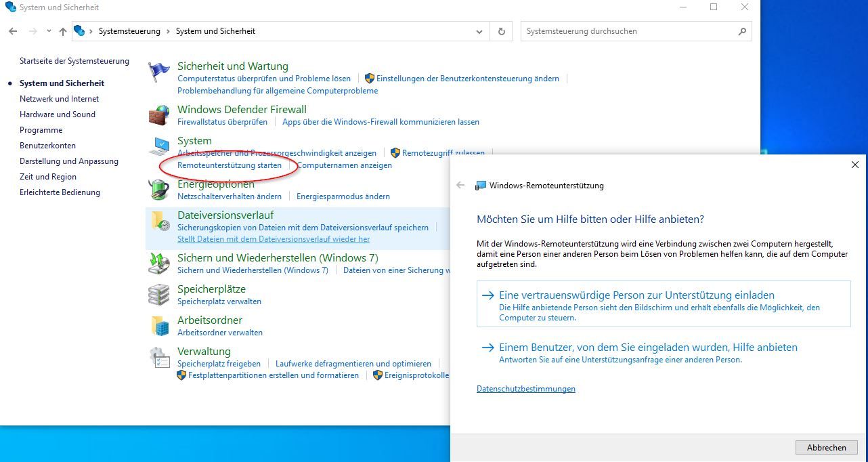The width and height of the screenshot is (868, 462).
Task: Click the Speicherplätze drives icon
Action: [x=160, y=295]
